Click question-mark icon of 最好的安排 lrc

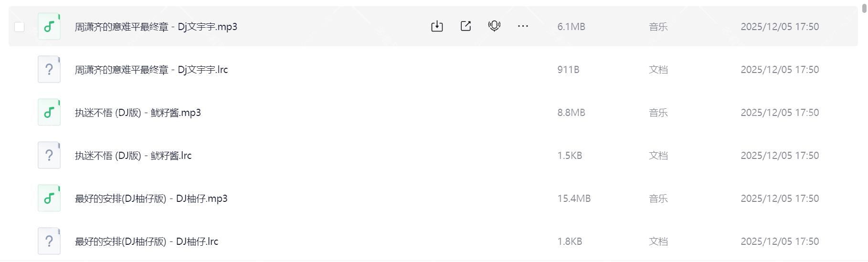point(49,241)
